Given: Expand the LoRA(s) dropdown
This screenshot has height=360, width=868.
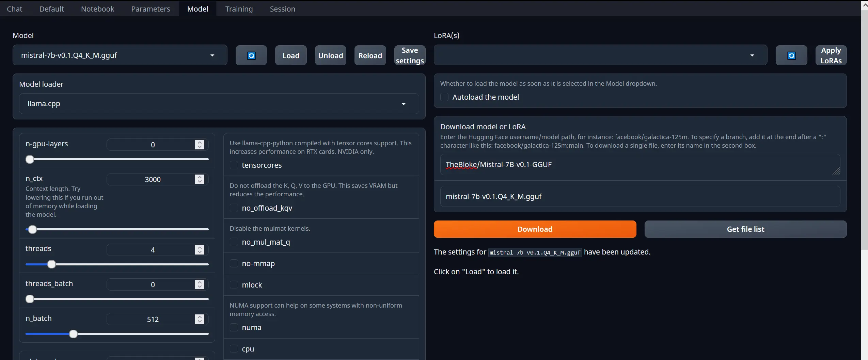Looking at the screenshot, I should click(x=600, y=55).
